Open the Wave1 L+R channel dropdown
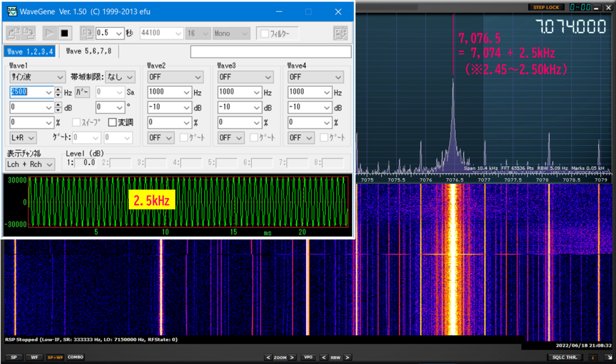Screen dimensions: 616x364 coord(23,138)
